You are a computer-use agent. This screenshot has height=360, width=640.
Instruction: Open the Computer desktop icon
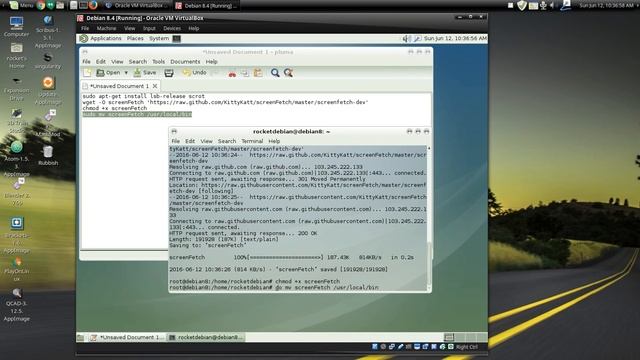tap(16, 27)
